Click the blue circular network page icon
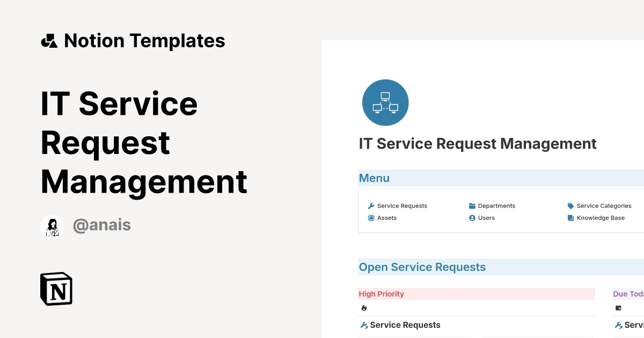The width and height of the screenshot is (644, 338). pos(385,102)
